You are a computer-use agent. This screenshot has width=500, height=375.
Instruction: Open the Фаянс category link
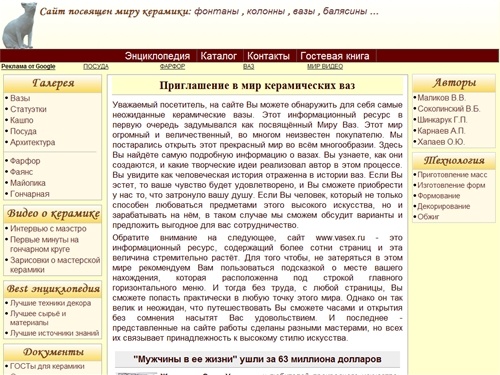pos(21,172)
